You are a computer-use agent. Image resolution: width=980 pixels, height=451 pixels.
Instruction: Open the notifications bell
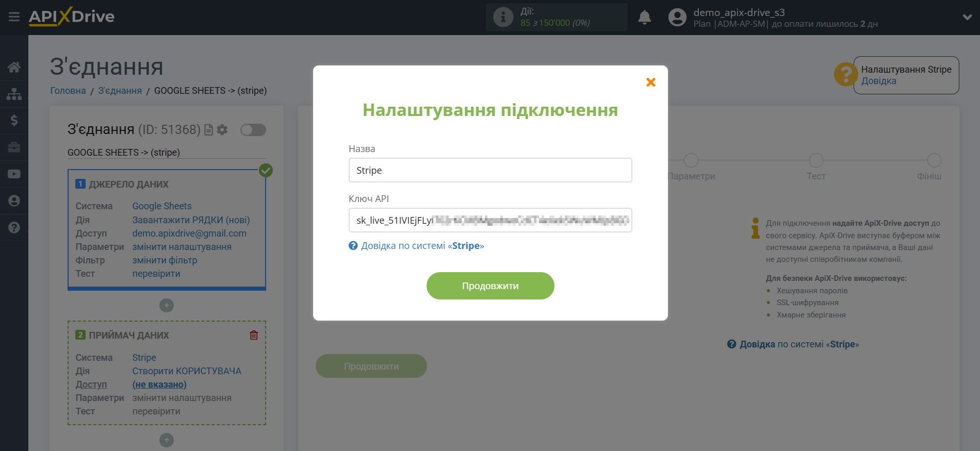point(644,18)
